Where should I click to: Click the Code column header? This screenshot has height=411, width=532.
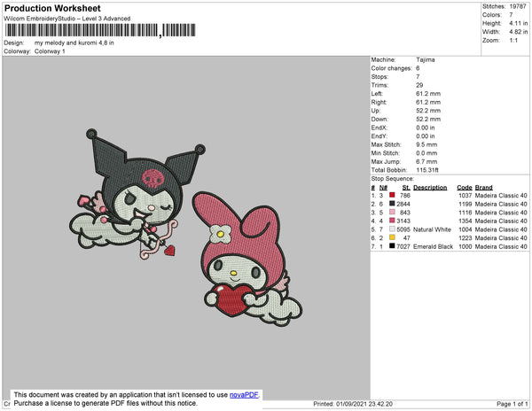tap(464, 188)
